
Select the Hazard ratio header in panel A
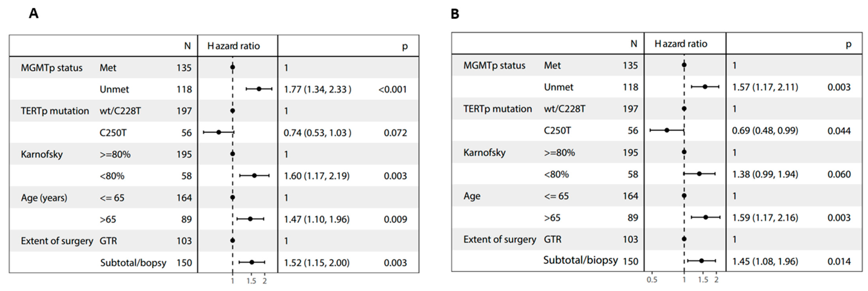point(234,46)
